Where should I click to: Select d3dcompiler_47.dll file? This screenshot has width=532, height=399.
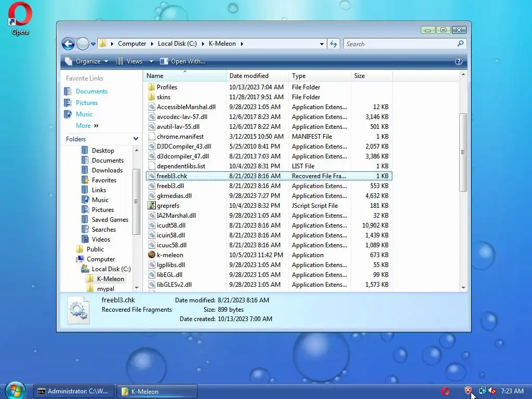(x=182, y=156)
